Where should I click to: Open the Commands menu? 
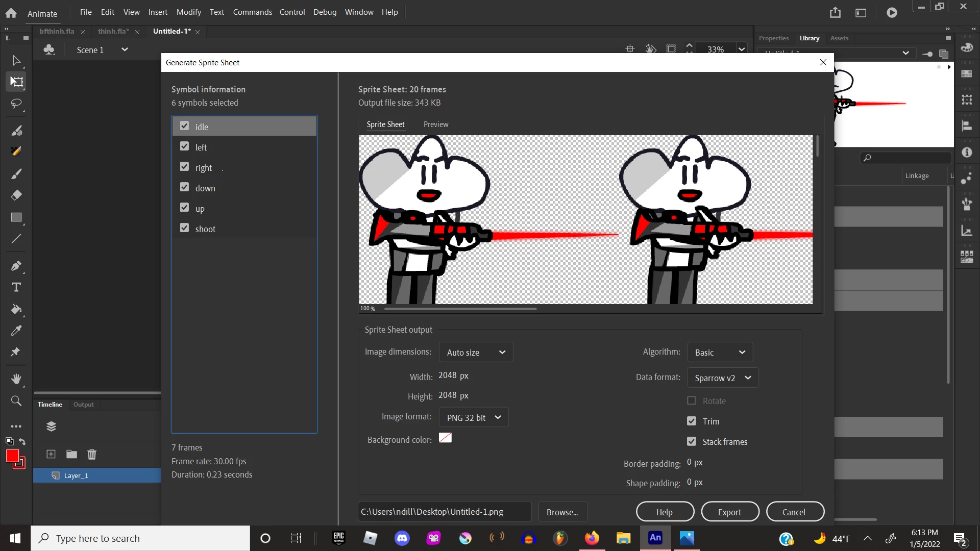pos(252,12)
